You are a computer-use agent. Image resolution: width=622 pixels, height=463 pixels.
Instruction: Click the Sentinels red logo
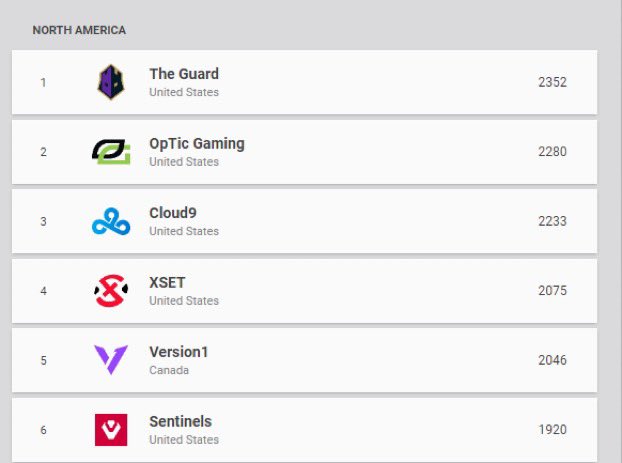(111, 430)
